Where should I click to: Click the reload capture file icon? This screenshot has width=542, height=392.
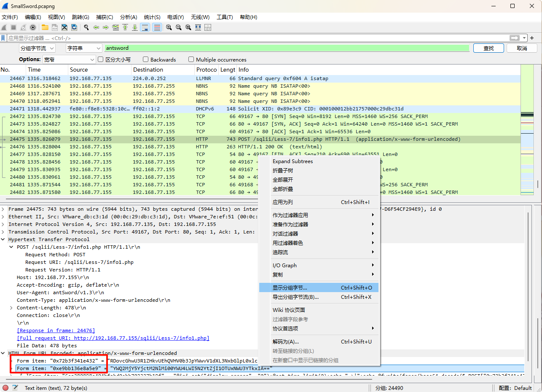[74, 27]
